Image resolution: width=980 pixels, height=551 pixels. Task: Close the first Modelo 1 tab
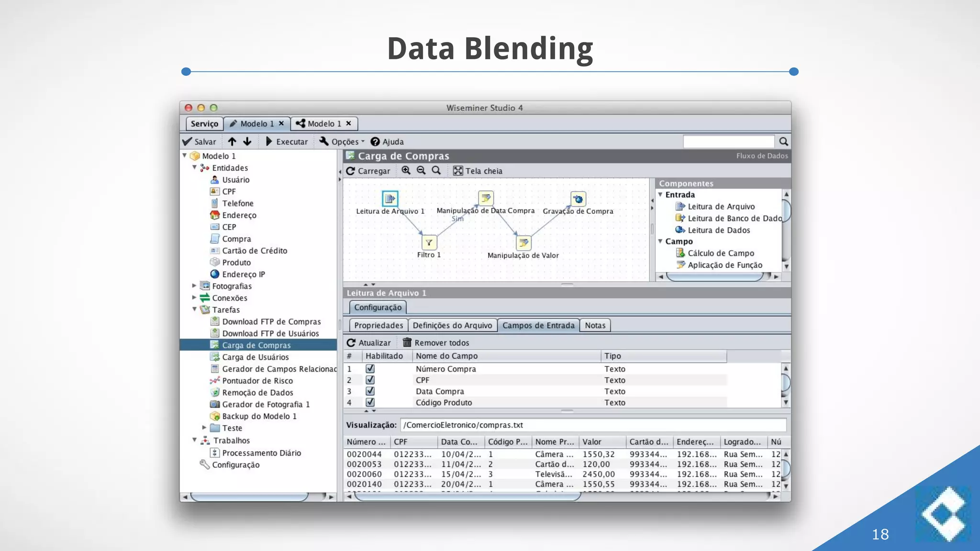click(281, 123)
